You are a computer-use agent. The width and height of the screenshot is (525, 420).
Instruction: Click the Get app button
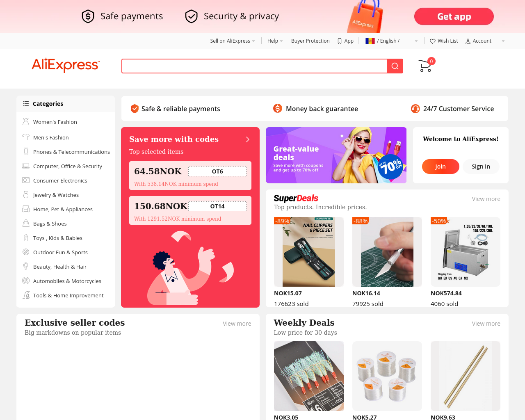coord(454,16)
